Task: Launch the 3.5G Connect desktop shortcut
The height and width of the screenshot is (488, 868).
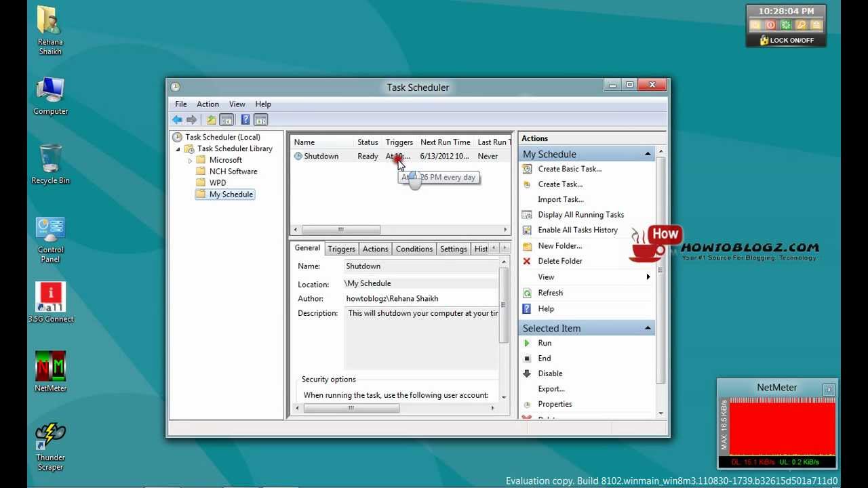Action: 50,302
